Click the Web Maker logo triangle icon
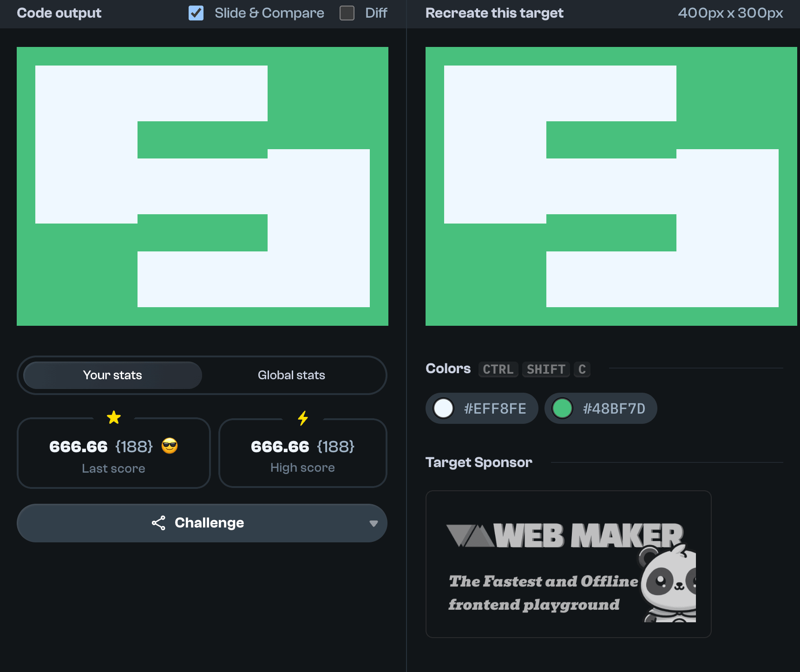This screenshot has height=672, width=800. tap(469, 536)
